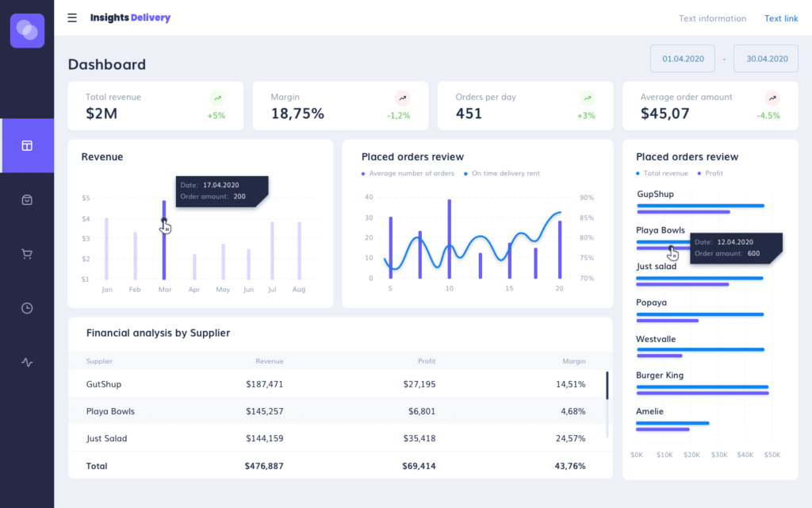
Task: Click the supplier table vertical scrollbar
Action: [607, 386]
